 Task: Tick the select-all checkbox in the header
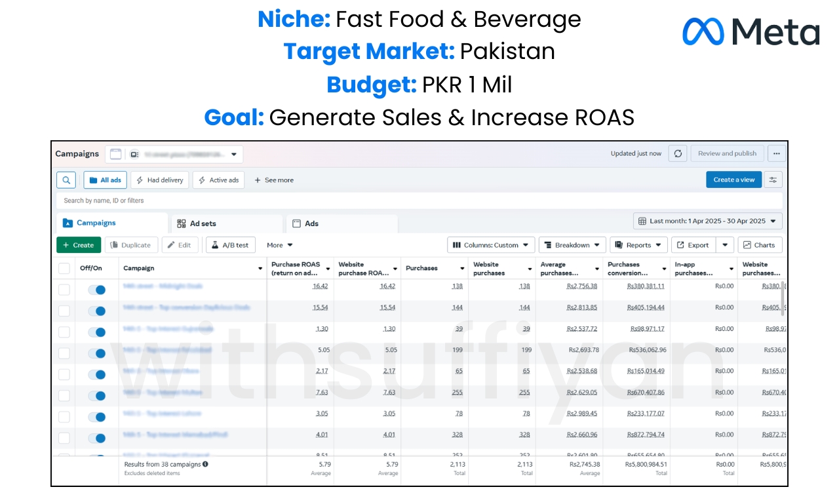(64, 268)
